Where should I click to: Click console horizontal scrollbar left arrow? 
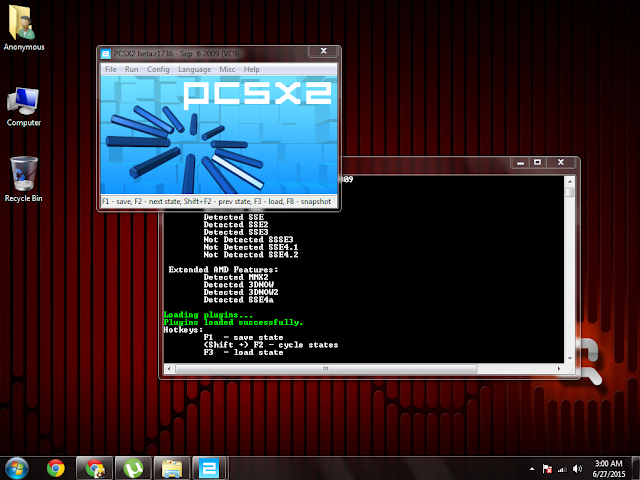pyautogui.click(x=169, y=369)
